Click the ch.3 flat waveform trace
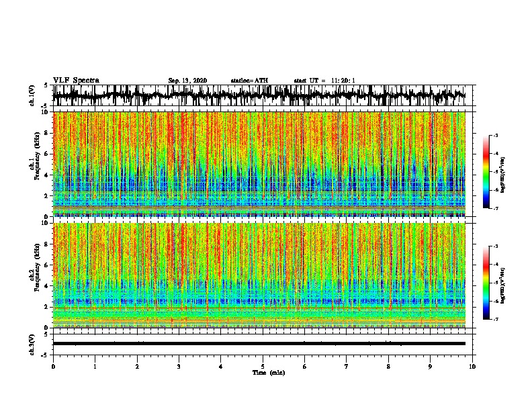The width and height of the screenshot is (532, 411). tap(259, 344)
